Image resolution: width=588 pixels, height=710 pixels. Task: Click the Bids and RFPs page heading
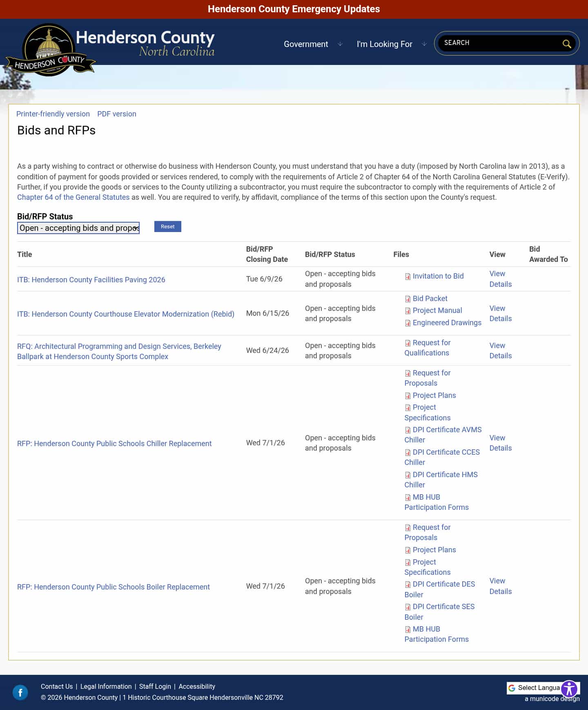(56, 130)
